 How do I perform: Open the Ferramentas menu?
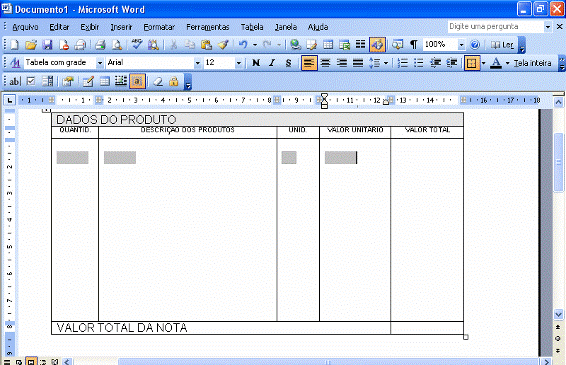click(208, 27)
